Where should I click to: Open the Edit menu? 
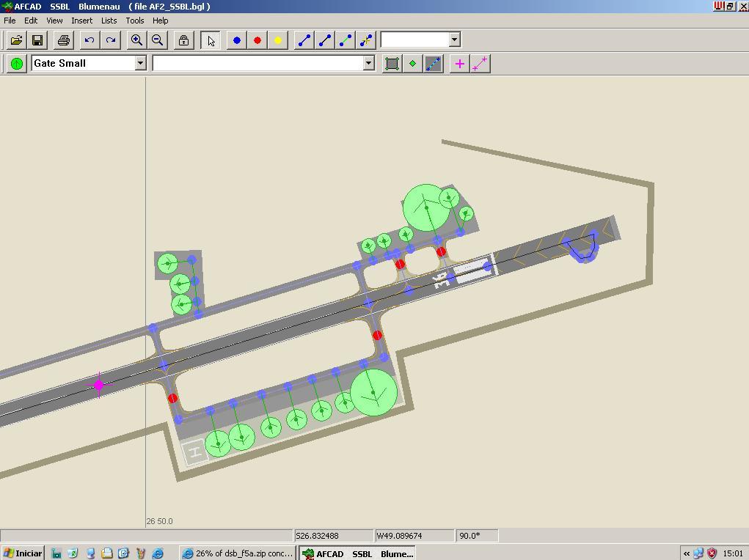click(x=31, y=21)
